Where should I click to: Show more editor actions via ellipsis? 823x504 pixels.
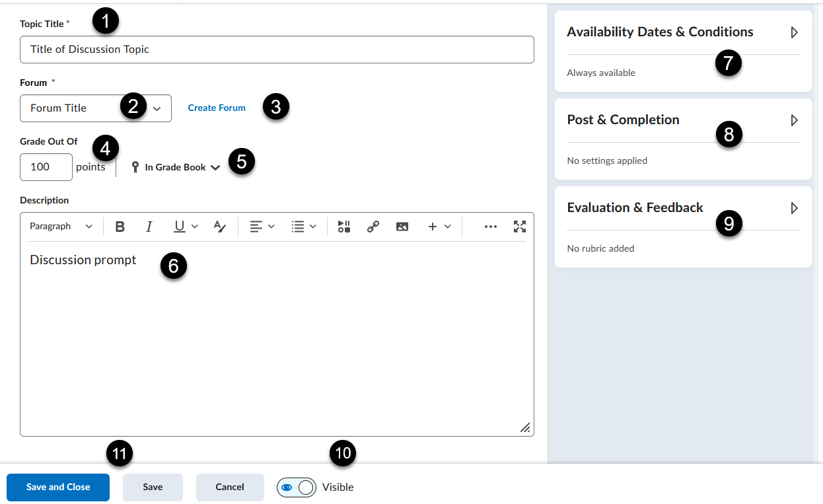point(490,227)
